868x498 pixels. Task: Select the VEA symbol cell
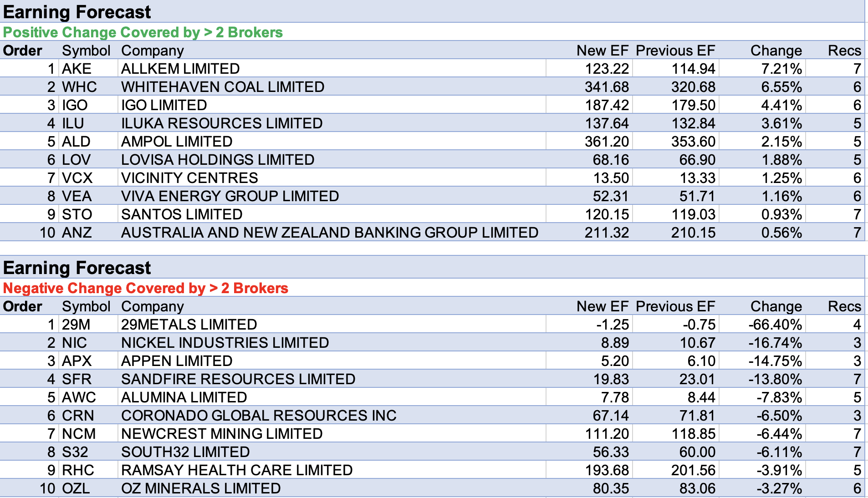77,196
